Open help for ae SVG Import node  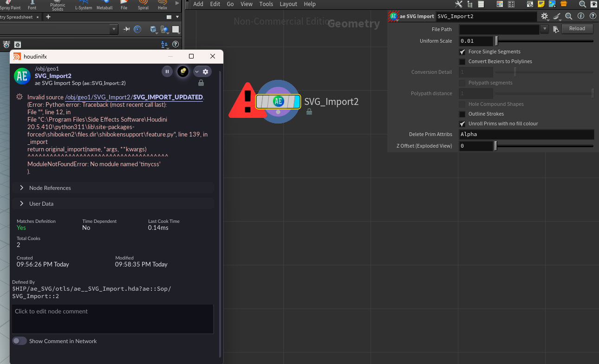[593, 16]
